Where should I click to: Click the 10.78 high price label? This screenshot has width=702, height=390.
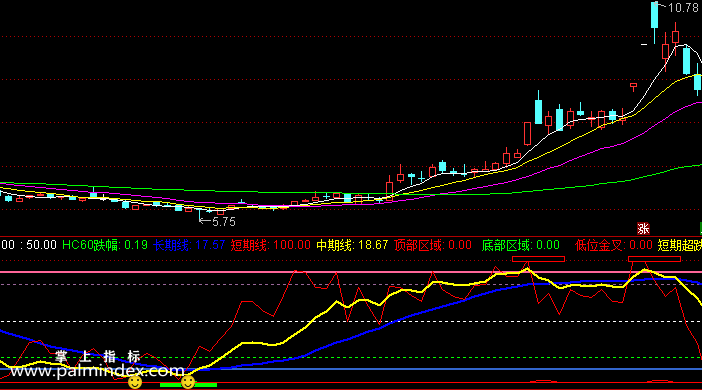pos(683,8)
